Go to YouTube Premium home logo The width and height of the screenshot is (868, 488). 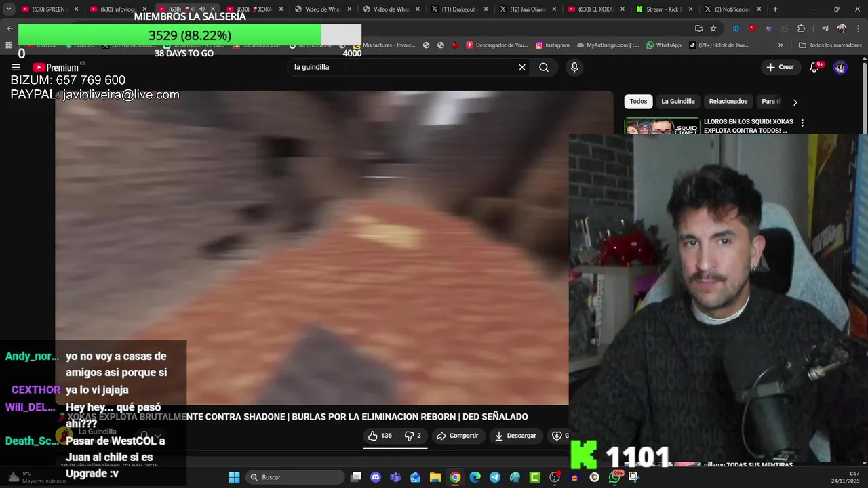click(x=56, y=67)
